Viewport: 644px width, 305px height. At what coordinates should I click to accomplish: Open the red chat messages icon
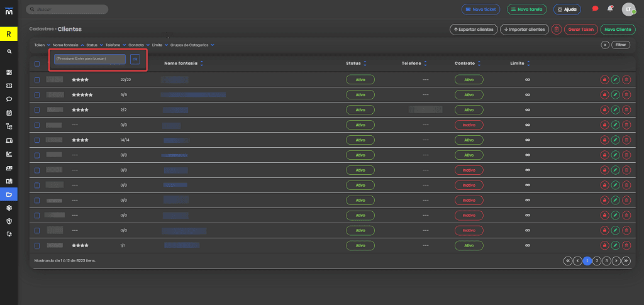tap(595, 9)
